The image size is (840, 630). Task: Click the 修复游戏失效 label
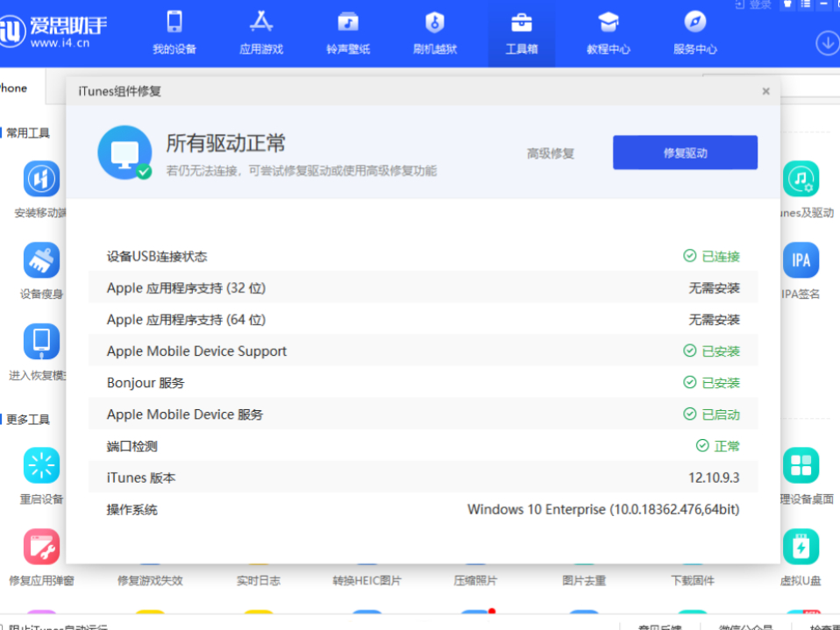pyautogui.click(x=150, y=580)
